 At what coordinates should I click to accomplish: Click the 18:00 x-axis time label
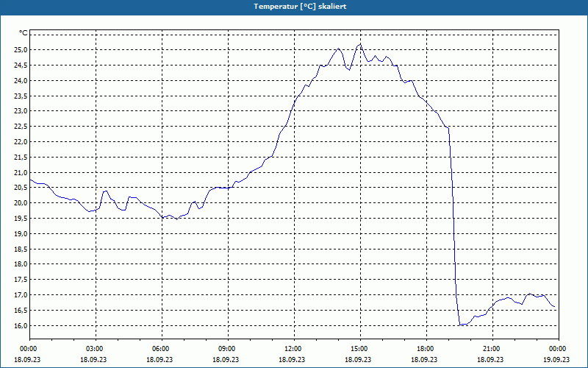tap(426, 348)
